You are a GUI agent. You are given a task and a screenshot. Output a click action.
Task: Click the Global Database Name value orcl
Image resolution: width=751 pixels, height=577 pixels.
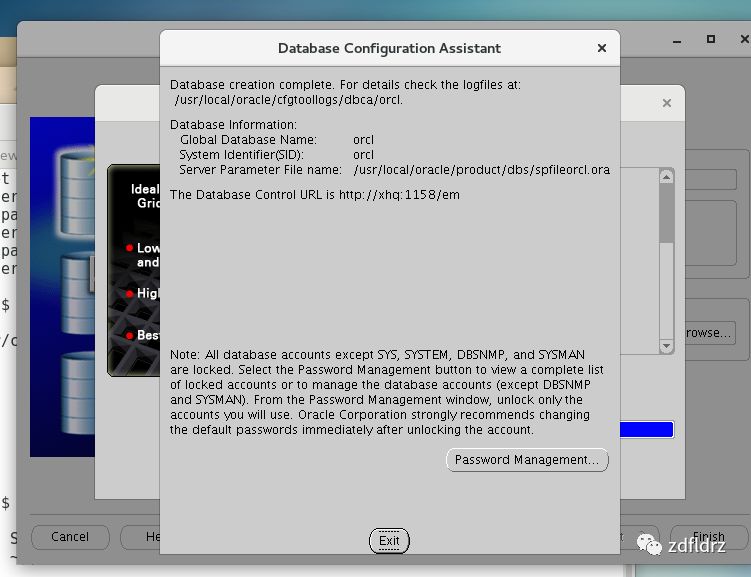[x=363, y=140]
